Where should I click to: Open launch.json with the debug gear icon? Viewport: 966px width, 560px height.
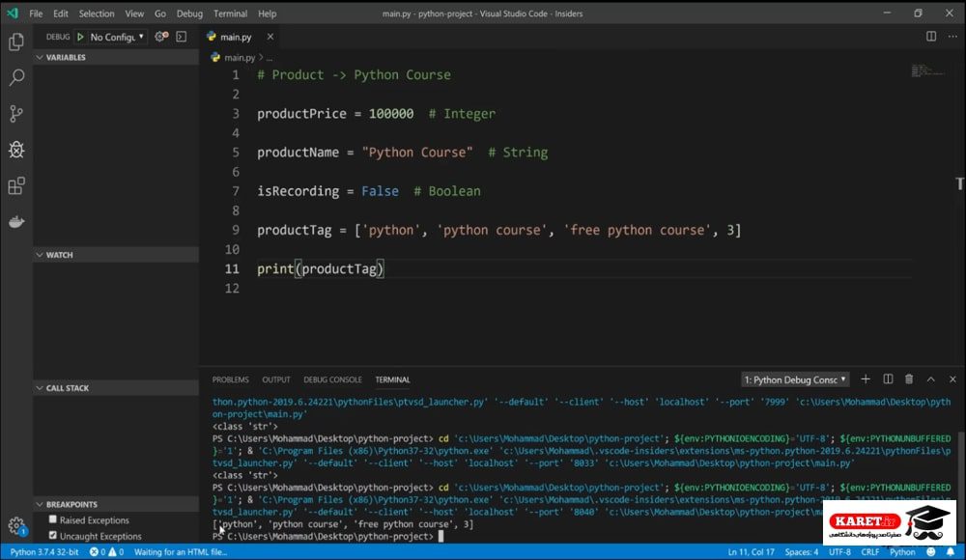tap(161, 37)
